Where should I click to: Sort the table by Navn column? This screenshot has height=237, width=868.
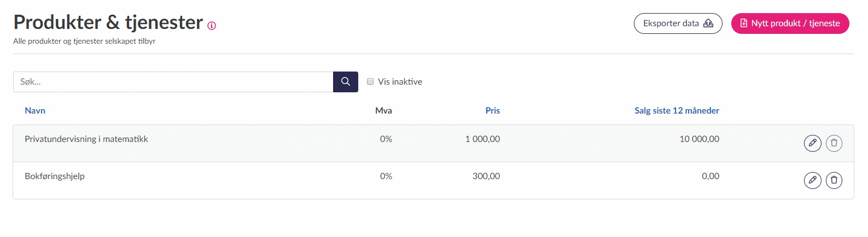(x=35, y=110)
